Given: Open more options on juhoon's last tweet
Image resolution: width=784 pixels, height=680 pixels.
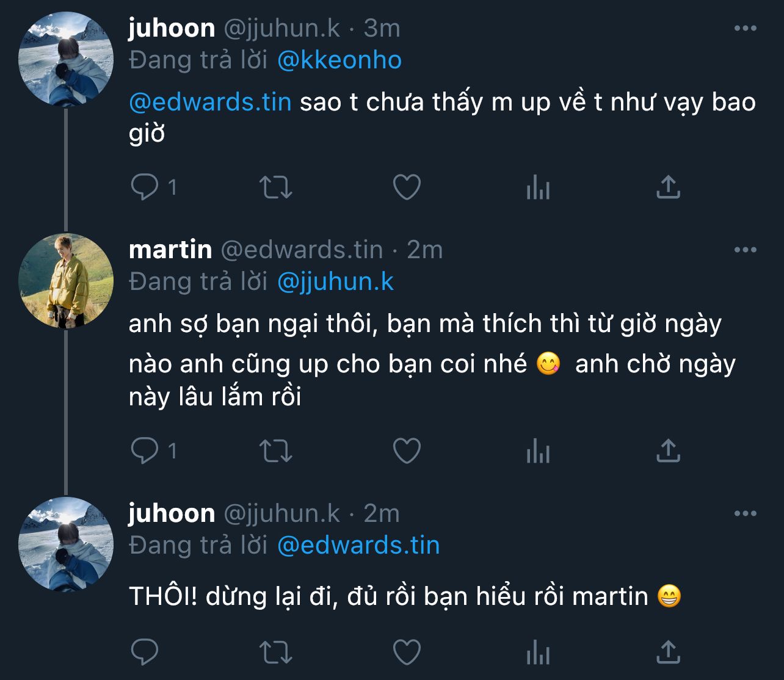Looking at the screenshot, I should point(745,513).
